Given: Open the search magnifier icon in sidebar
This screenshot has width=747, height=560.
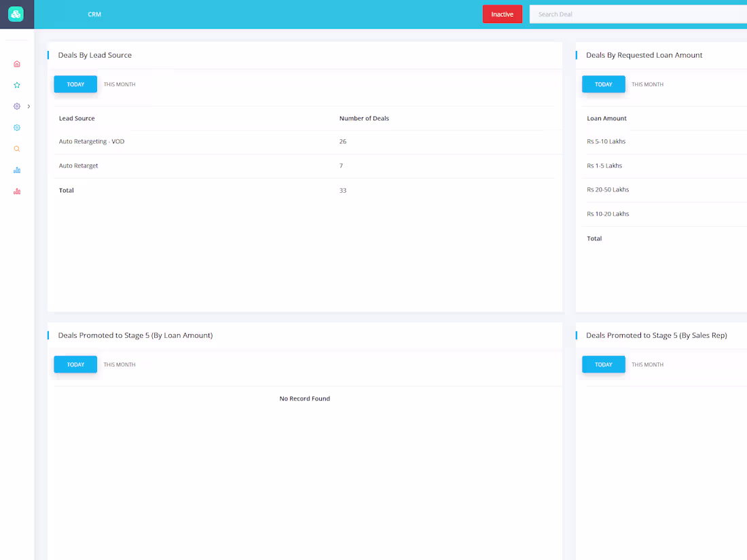Looking at the screenshot, I should (x=16, y=148).
